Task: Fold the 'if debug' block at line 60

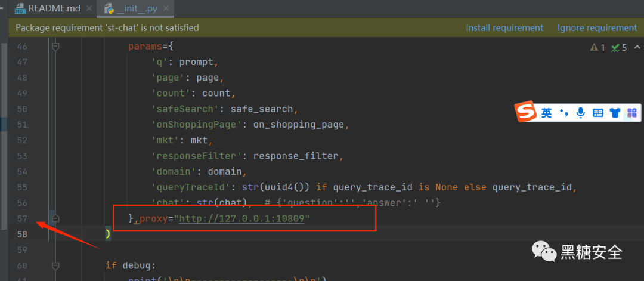Action: pyautogui.click(x=55, y=265)
